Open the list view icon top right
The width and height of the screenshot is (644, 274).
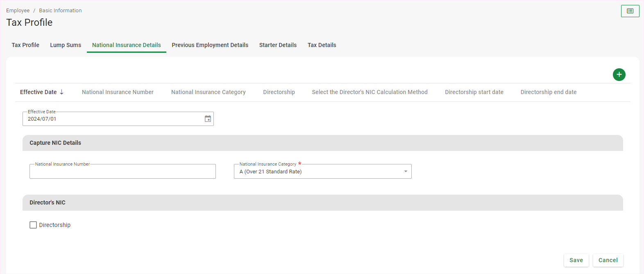(630, 11)
